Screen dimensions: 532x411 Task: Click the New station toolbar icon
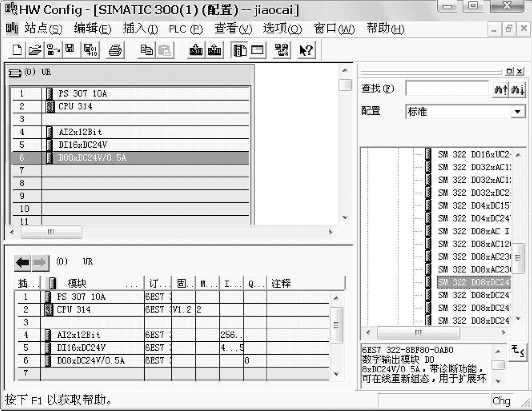17,50
